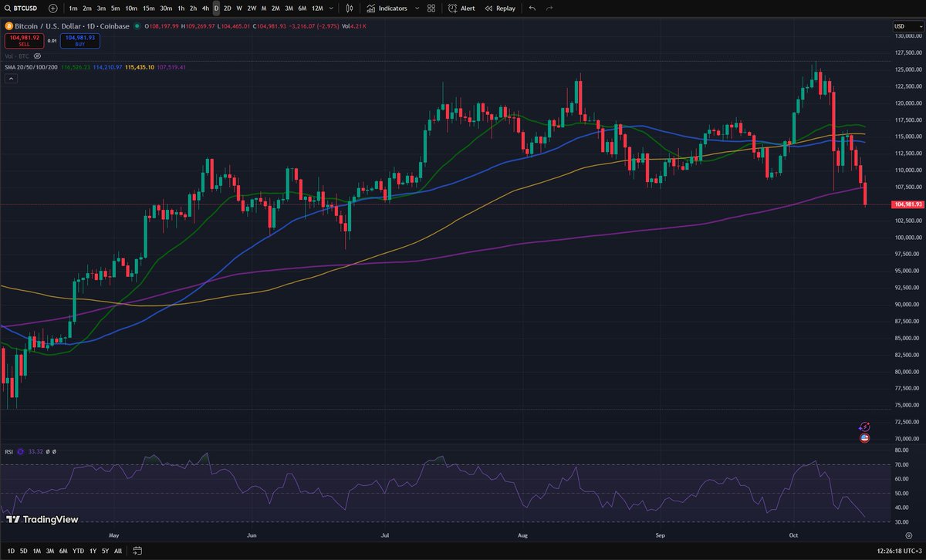The width and height of the screenshot is (926, 560).
Task: Set bottom date range to 1M
Action: click(37, 550)
